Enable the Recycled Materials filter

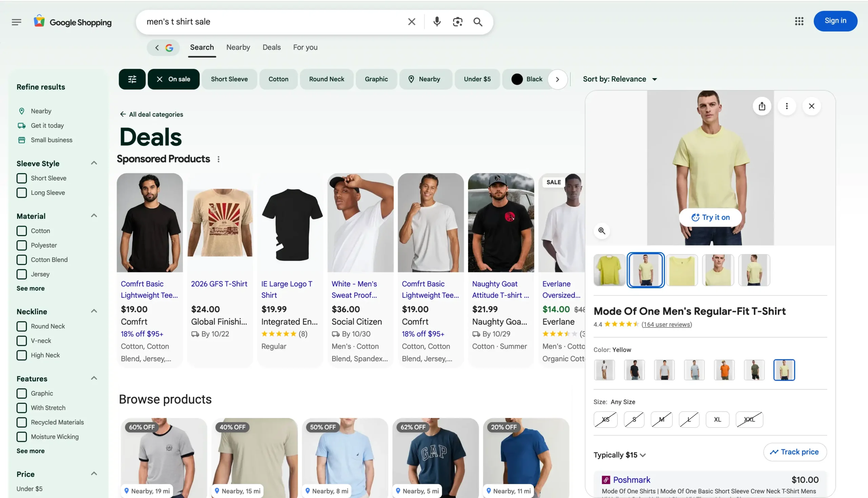(x=22, y=422)
